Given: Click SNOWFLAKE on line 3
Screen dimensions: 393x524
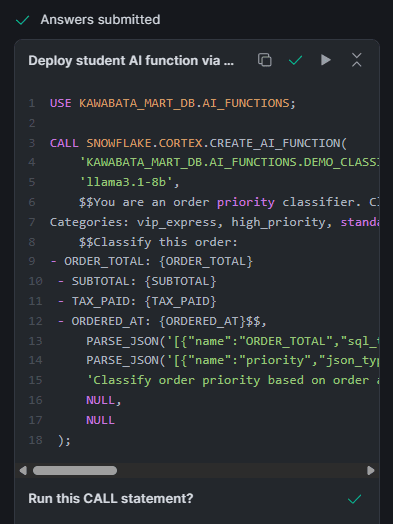Looking at the screenshot, I should [119, 143].
